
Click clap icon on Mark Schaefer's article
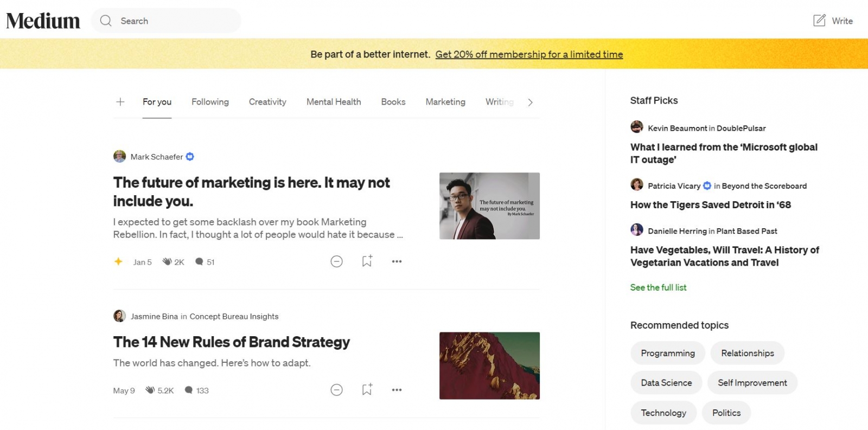click(x=167, y=262)
